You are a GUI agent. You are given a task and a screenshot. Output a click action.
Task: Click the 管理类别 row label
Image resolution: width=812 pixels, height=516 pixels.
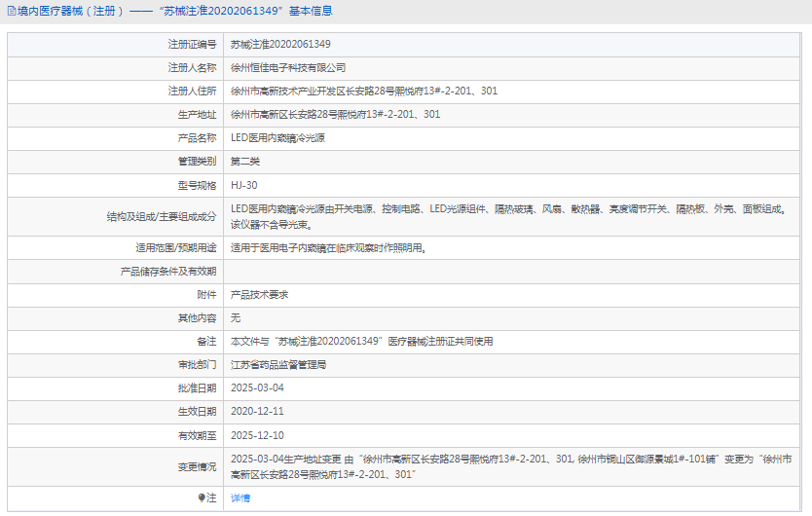pyautogui.click(x=197, y=162)
